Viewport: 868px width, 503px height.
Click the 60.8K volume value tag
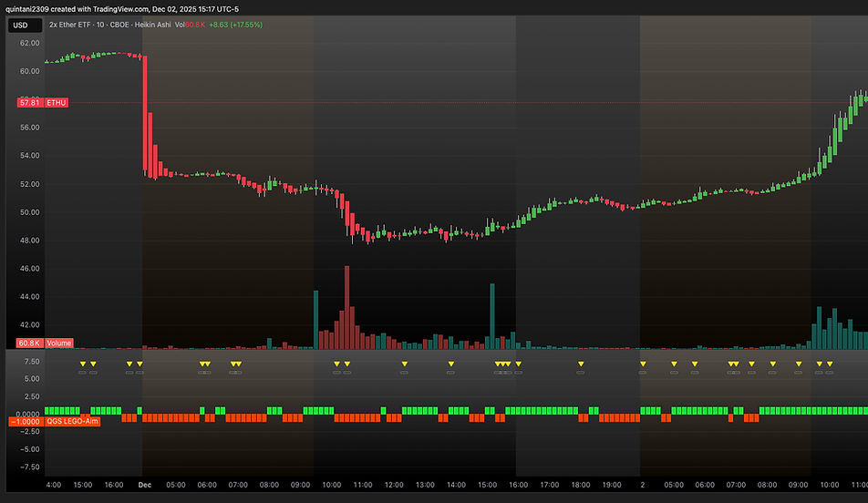[29, 344]
